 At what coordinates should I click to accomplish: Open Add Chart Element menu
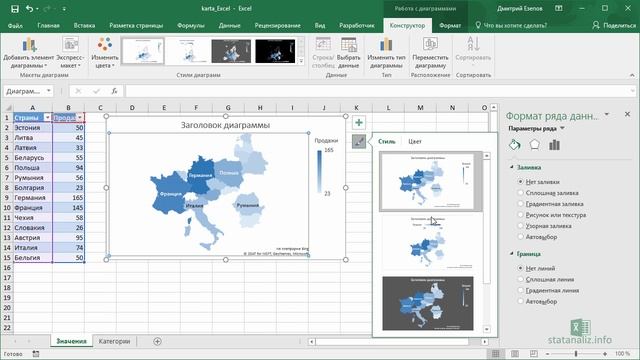tap(29, 52)
